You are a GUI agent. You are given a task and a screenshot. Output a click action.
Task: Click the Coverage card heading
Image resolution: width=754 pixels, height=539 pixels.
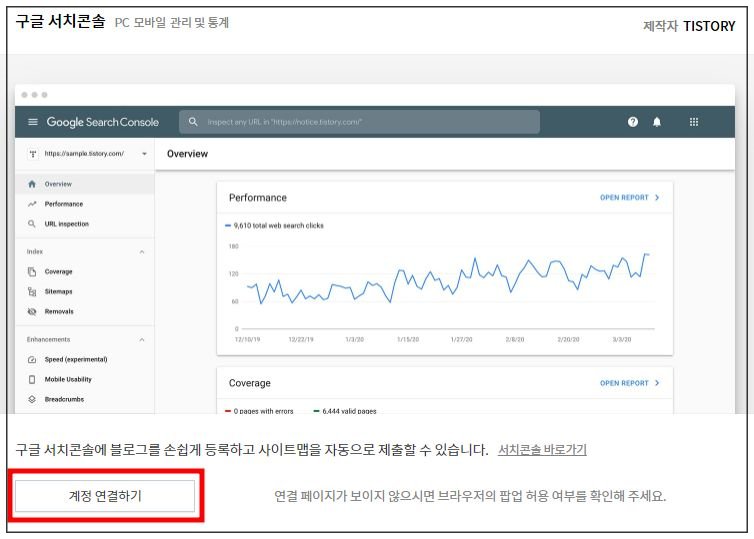tap(250, 383)
